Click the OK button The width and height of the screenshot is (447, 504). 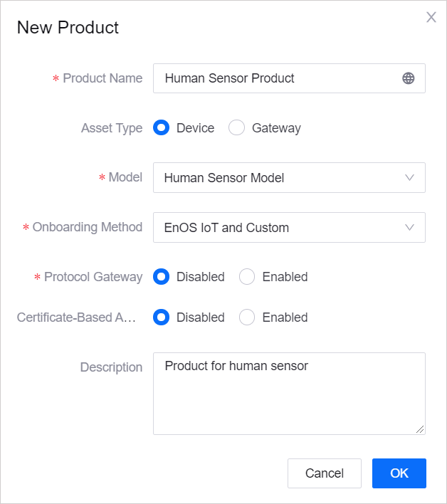[399, 473]
